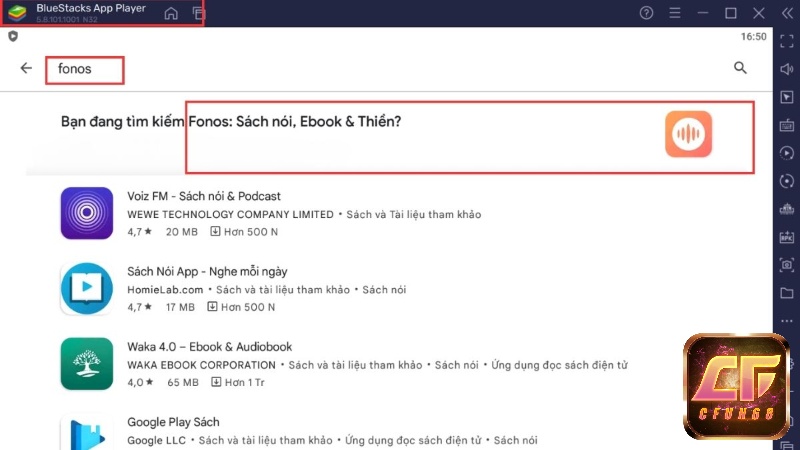This screenshot has width=800, height=450.
Task: Close the BlueStacks window
Action: click(x=759, y=13)
